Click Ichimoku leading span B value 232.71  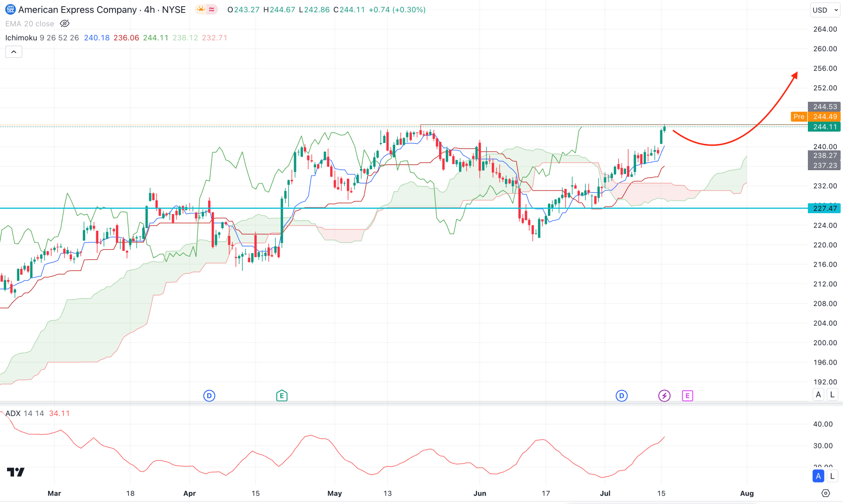(214, 38)
